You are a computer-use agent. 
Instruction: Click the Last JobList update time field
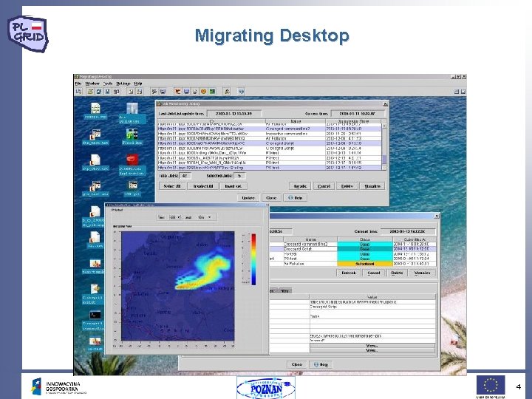[x=234, y=114]
